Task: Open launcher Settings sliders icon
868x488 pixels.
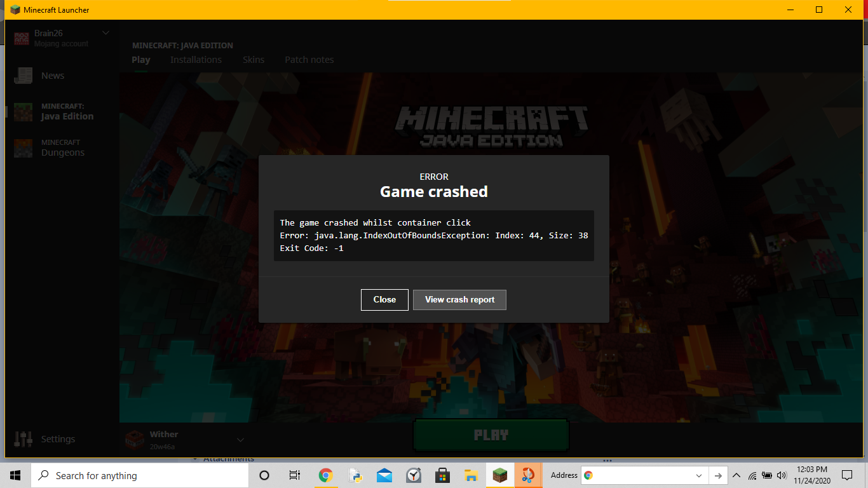Action: coord(24,439)
